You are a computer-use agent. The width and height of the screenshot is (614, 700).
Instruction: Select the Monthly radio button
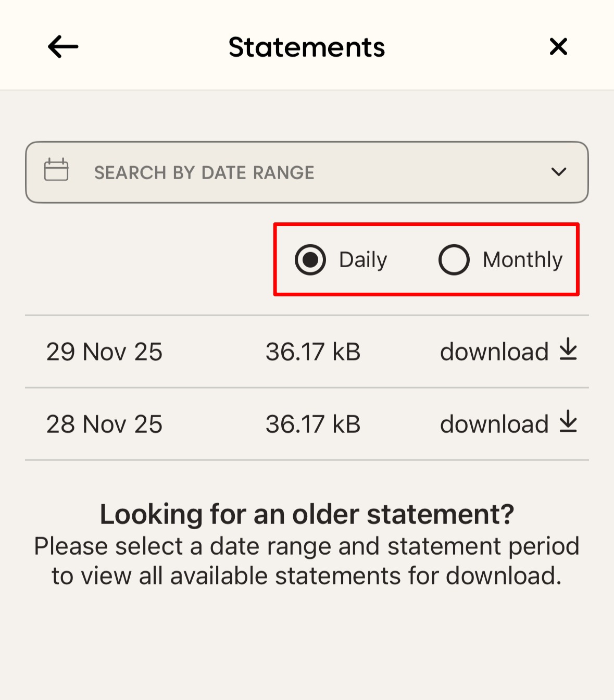[454, 259]
